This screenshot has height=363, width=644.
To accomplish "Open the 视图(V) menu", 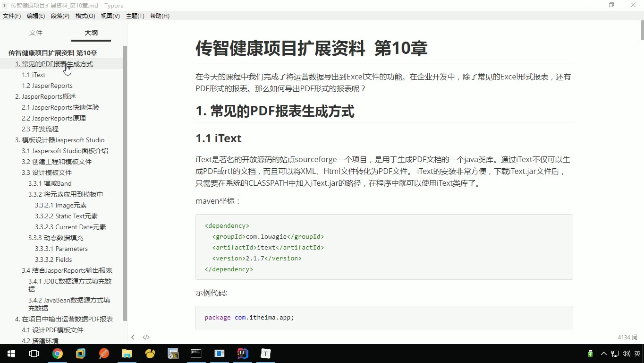I will 110,16.
